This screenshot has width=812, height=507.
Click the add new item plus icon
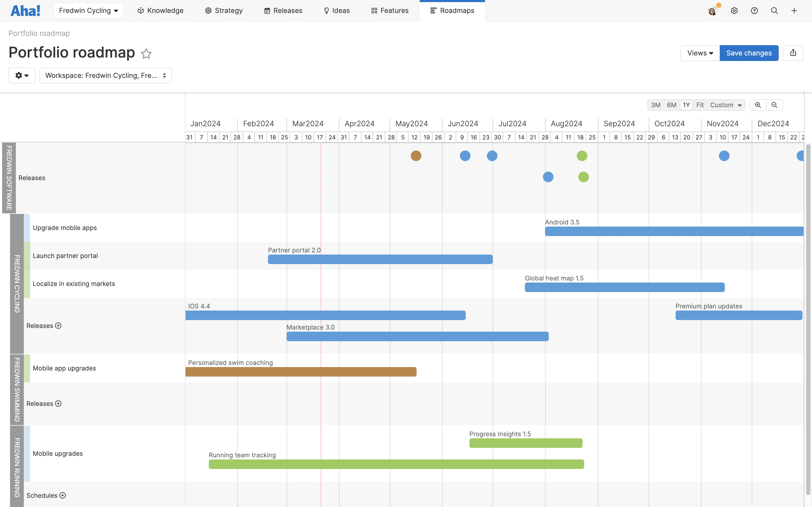[794, 10]
